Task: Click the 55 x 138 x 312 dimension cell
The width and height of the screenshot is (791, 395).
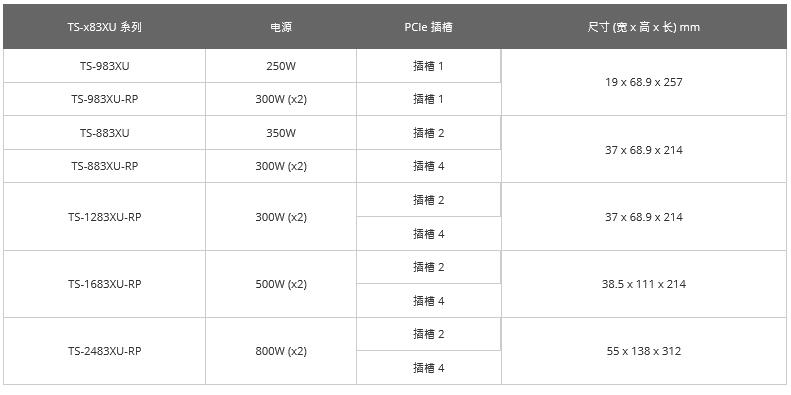Action: [644, 351]
